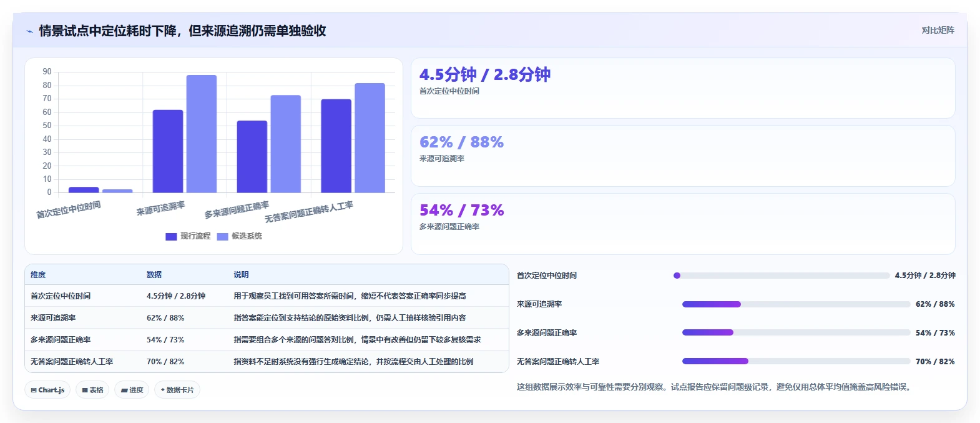
Task: Click the 现行流程 bar for 来源可追溯率
Action: [x=168, y=151]
